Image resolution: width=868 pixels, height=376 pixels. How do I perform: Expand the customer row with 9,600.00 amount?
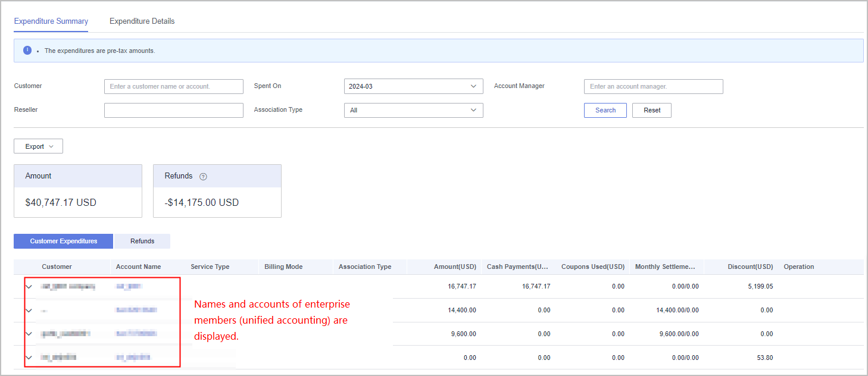(29, 334)
